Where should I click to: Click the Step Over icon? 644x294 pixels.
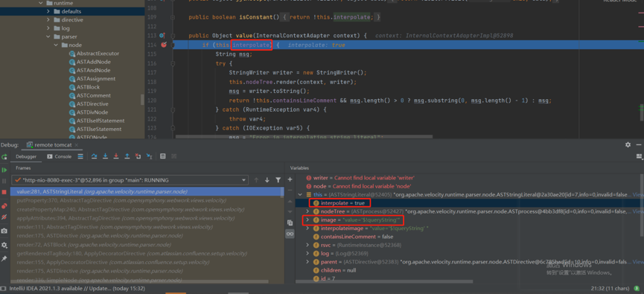tap(94, 156)
